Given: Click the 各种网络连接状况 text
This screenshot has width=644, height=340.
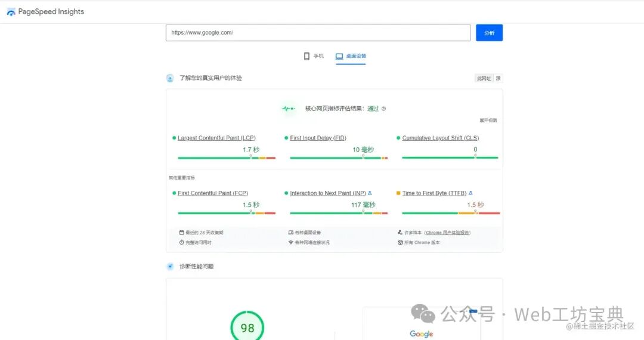Looking at the screenshot, I should pyautogui.click(x=312, y=242).
